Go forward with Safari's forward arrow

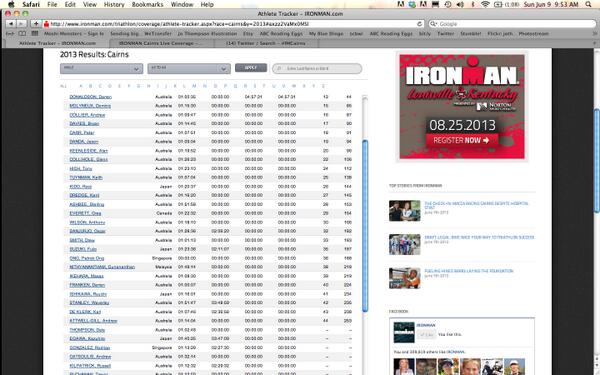click(x=21, y=24)
